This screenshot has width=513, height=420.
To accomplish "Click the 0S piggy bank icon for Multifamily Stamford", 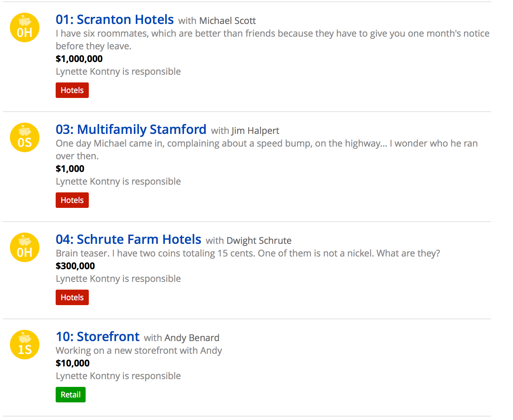I will 25,137.
